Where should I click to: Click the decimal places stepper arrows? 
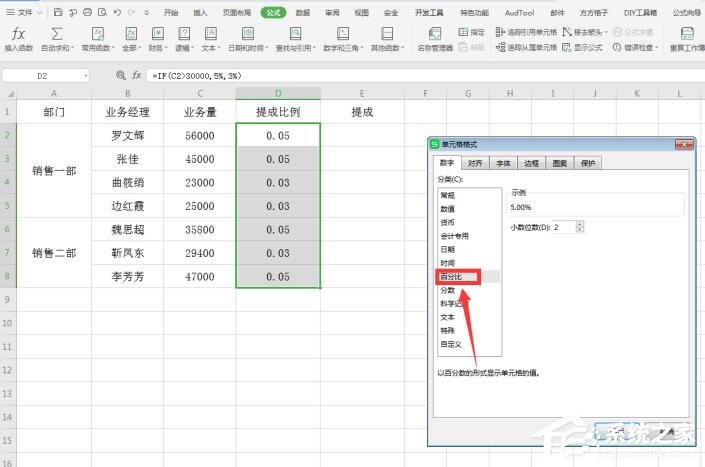click(x=579, y=227)
